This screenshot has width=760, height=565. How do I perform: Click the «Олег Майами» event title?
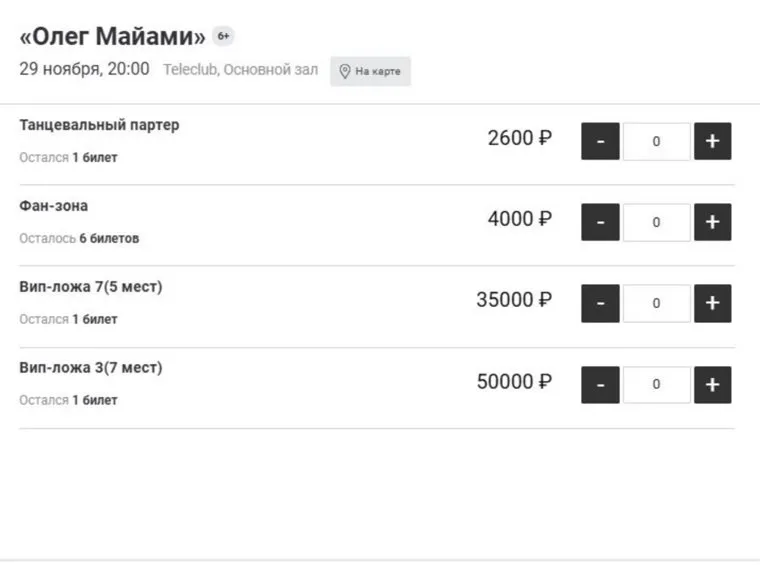point(112,38)
